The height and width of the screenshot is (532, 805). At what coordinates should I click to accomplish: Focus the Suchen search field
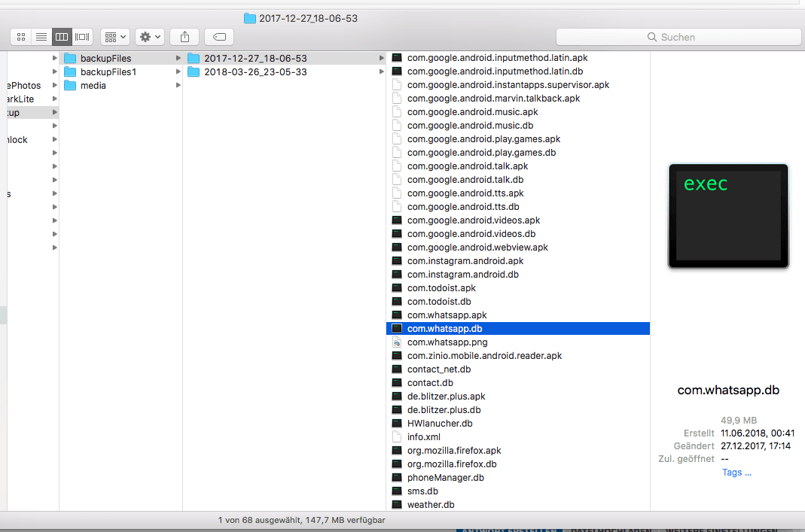click(678, 37)
